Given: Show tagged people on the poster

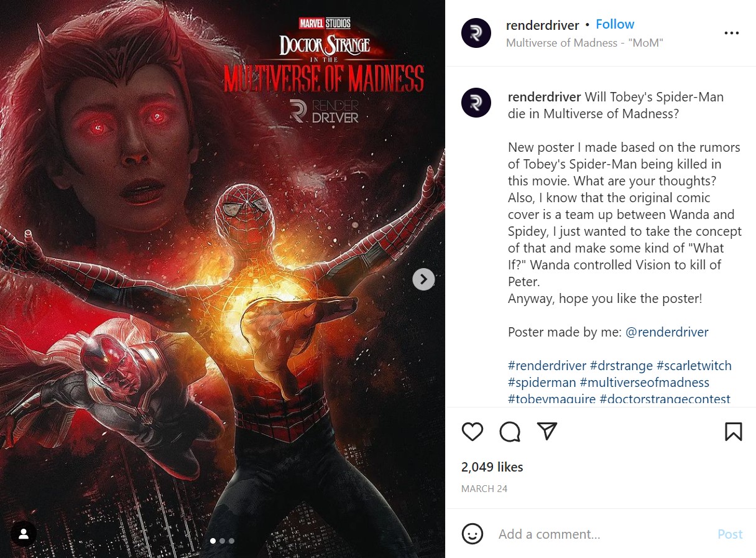Looking at the screenshot, I should (24, 534).
